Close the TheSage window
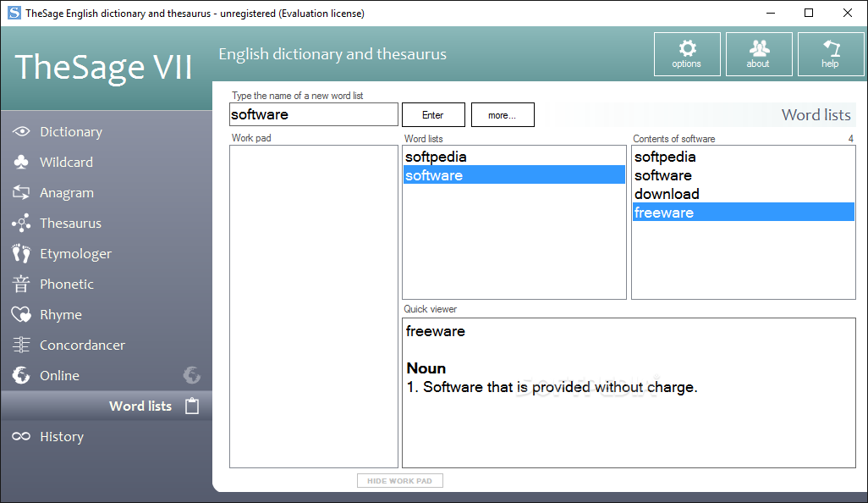The height and width of the screenshot is (503, 868). tap(848, 13)
